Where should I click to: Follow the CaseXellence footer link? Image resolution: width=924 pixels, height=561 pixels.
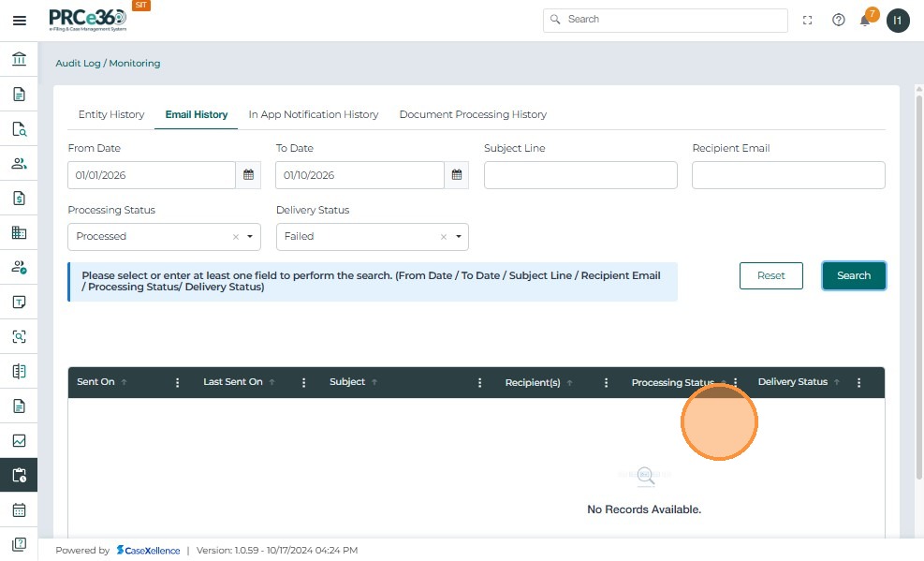click(149, 551)
